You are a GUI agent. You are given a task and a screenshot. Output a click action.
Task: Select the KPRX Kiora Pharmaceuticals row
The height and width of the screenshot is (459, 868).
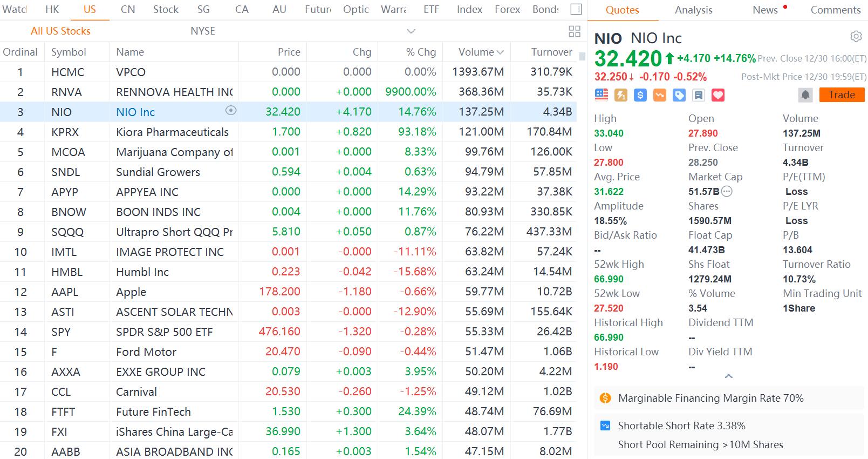pos(288,132)
